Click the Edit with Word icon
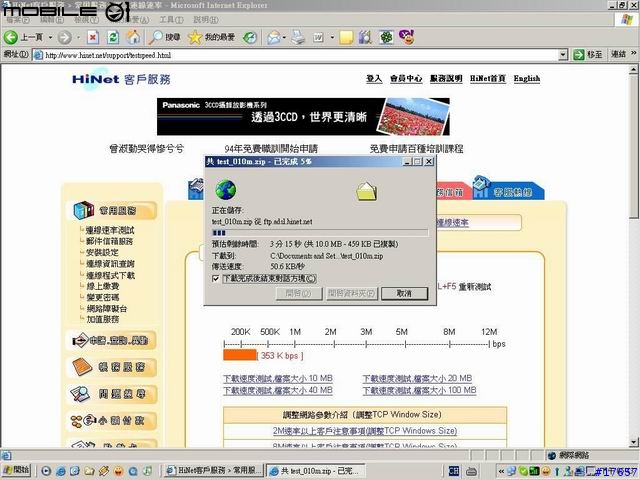Viewport: 640px width, 480px height. click(x=318, y=38)
